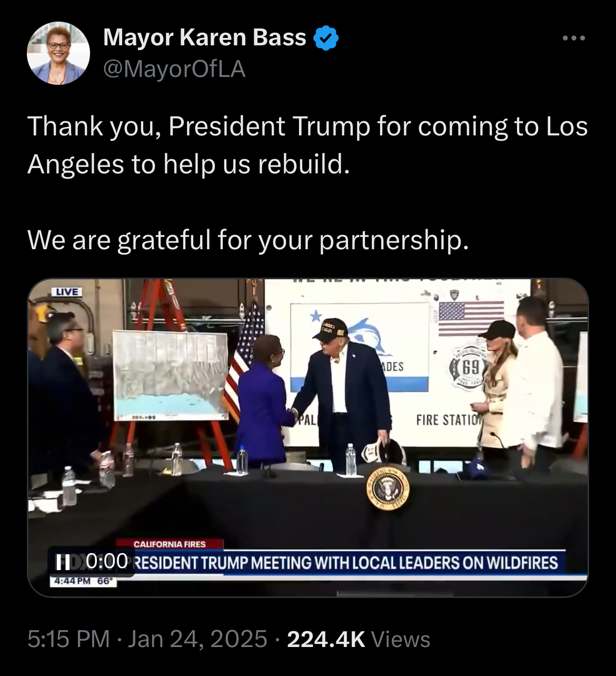Viewport: 616px width, 676px height.
Task: Open the three-dot more options menu
Action: [573, 38]
